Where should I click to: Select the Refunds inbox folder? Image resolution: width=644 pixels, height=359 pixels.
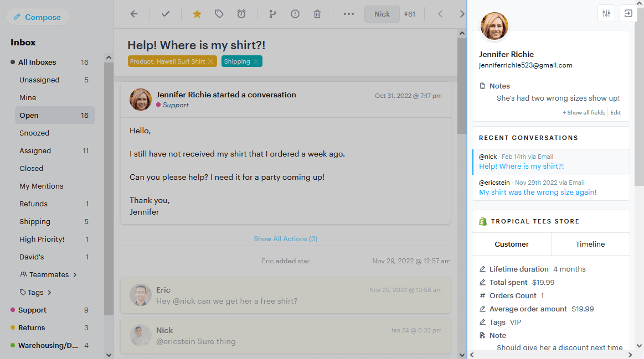(34, 204)
